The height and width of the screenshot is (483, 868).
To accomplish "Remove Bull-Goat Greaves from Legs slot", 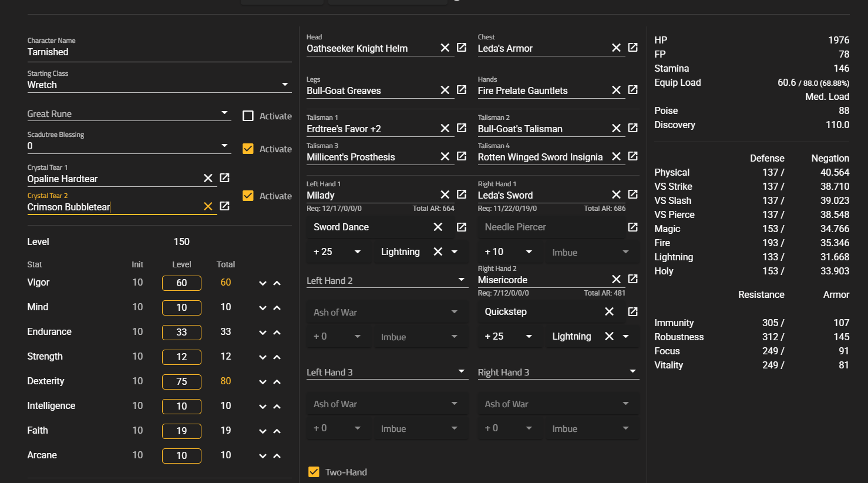I will [x=445, y=90].
